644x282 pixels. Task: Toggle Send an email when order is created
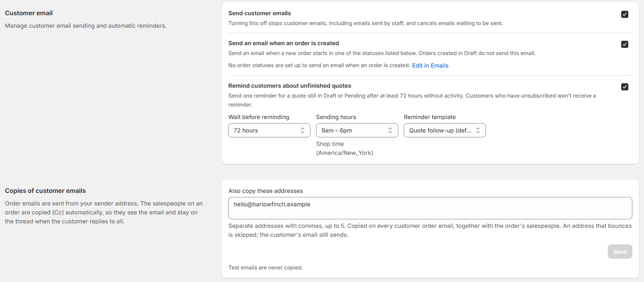(625, 44)
